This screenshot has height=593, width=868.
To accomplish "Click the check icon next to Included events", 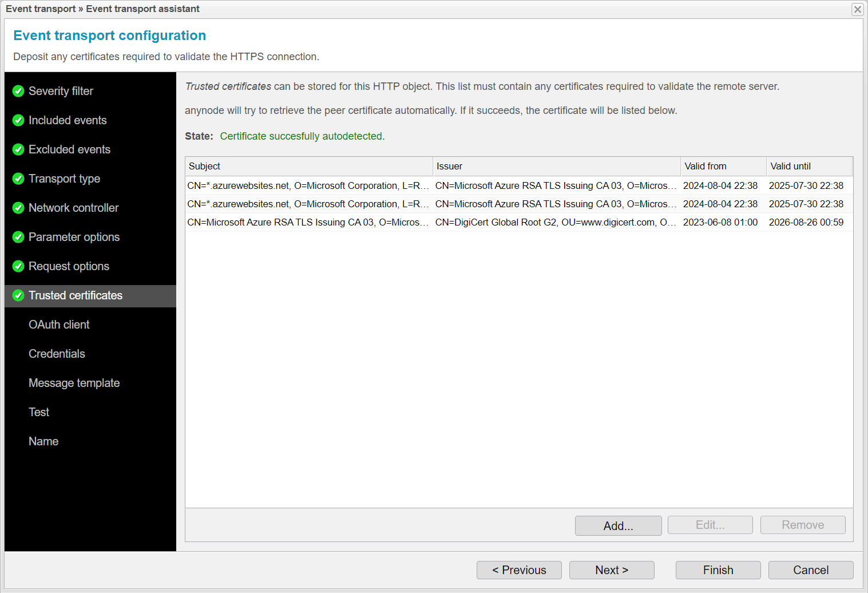I will point(18,120).
